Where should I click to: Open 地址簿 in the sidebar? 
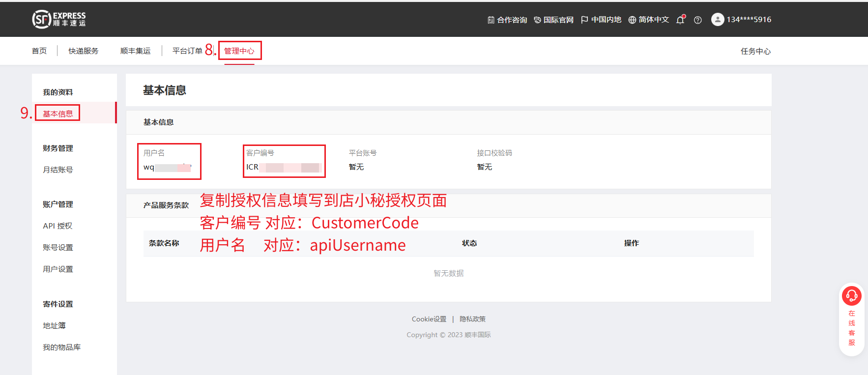pos(54,325)
